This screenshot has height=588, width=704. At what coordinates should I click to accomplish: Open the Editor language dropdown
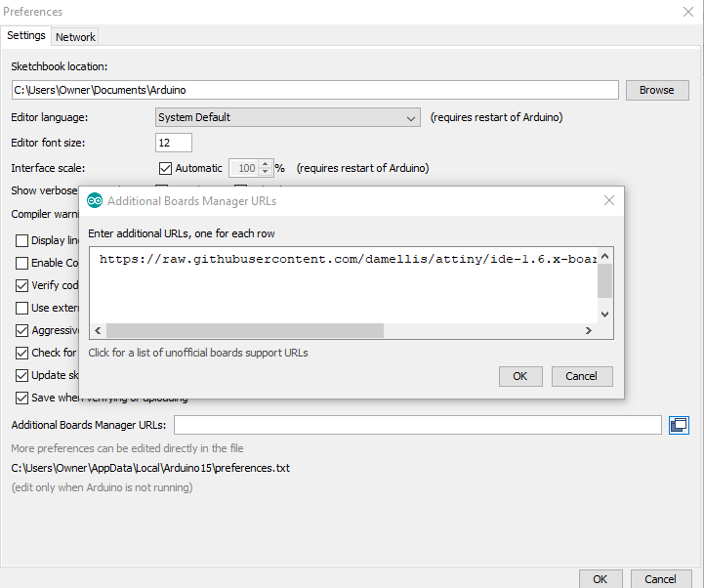[x=288, y=117]
